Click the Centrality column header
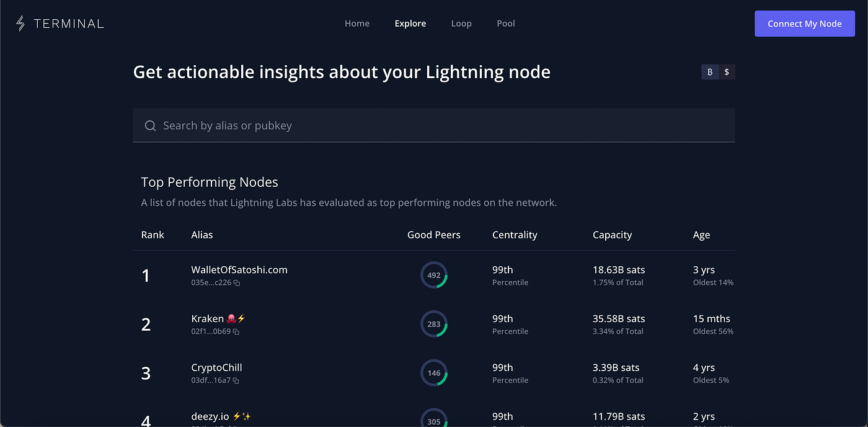This screenshot has height=427, width=868. [515, 235]
